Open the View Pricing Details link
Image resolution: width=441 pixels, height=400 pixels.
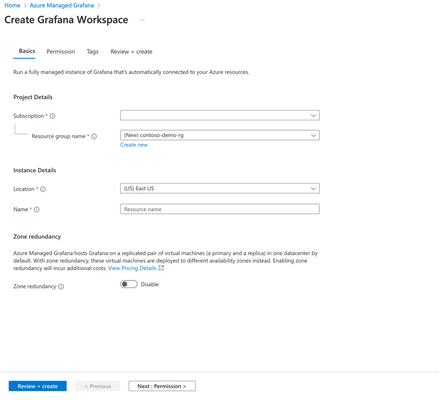tap(132, 268)
